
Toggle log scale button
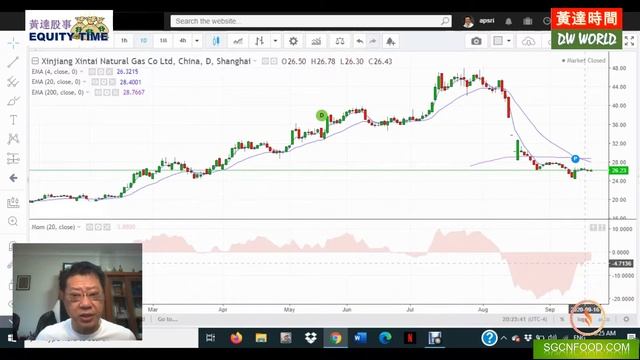point(582,319)
